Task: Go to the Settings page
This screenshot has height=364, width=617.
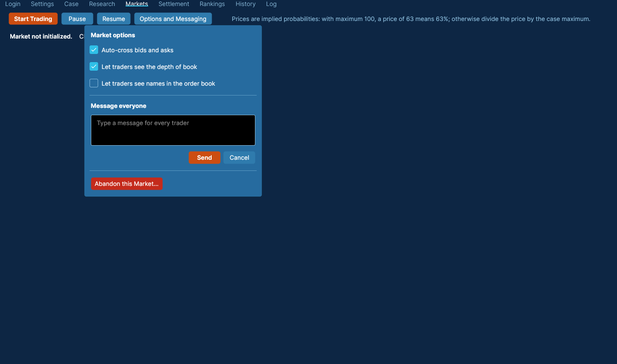Action: 42,4
